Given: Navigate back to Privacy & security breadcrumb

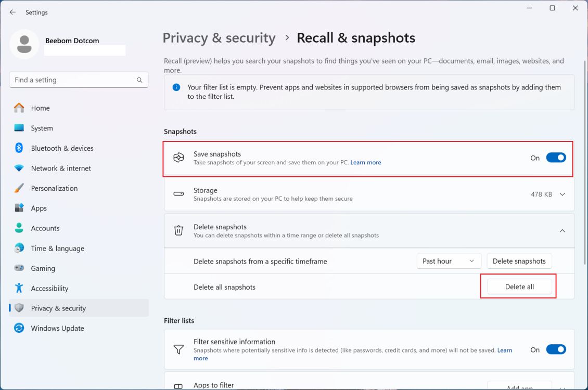Looking at the screenshot, I should point(219,37).
